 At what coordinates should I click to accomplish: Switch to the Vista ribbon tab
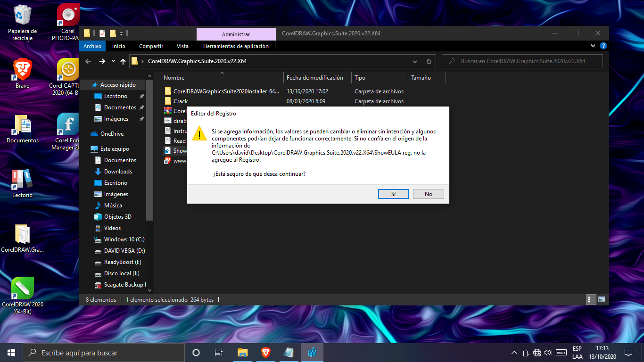(182, 46)
